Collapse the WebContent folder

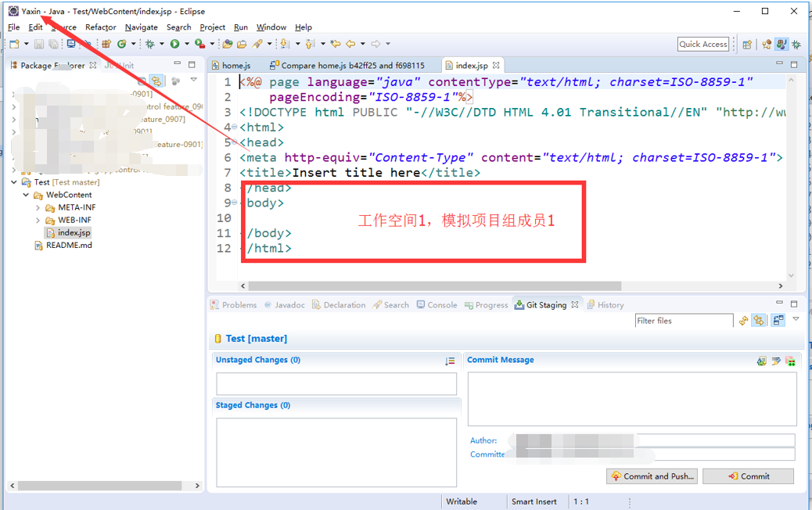pyautogui.click(x=26, y=195)
